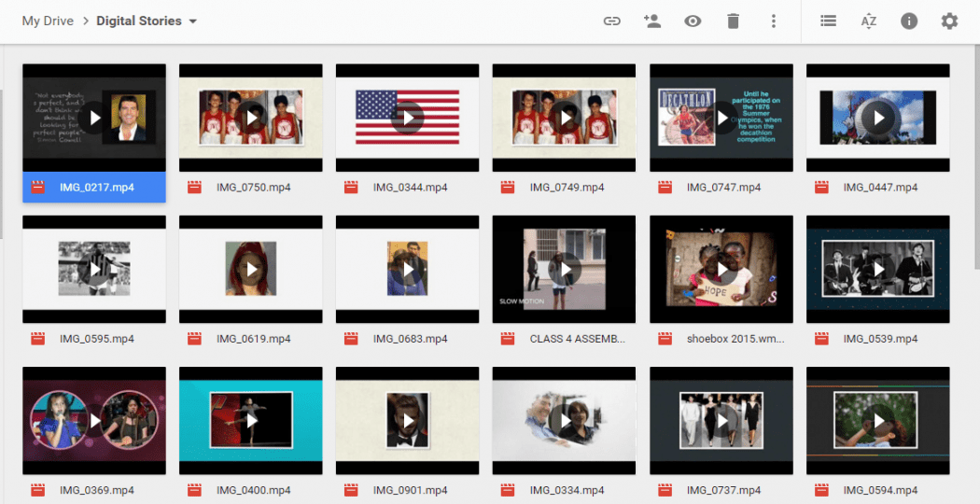Click the Preview eye icon
Image resolution: width=980 pixels, height=504 pixels.
[693, 21]
